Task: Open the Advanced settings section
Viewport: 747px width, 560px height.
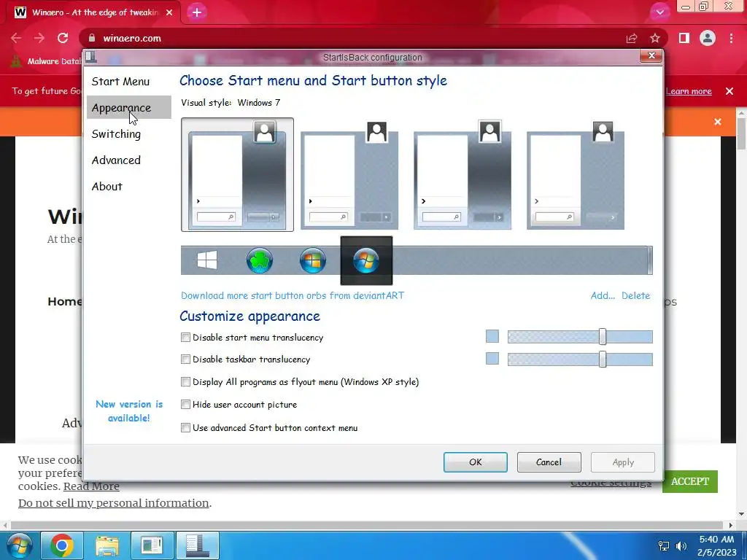Action: click(x=116, y=160)
